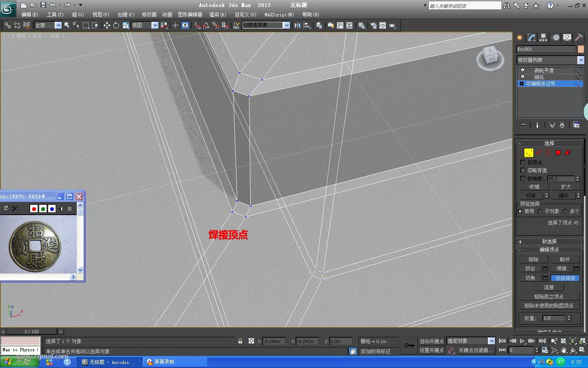588x368 pixels.
Task: Expand the 软选择 rollout
Action: (x=549, y=242)
